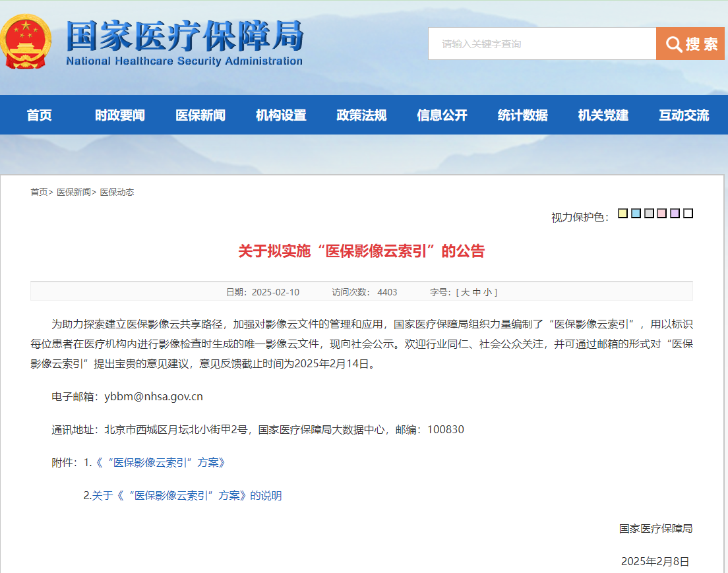Click the postal code 100830

446,429
